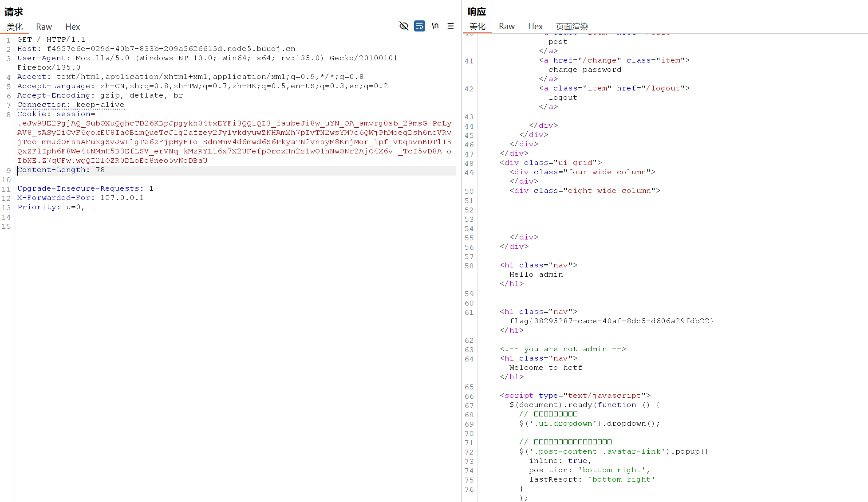Open the request hamburger options menu
This screenshot has width=868, height=502.
[x=450, y=26]
